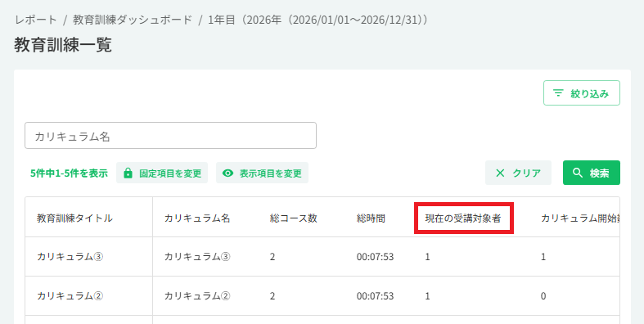
Task: Click the magnifier icon on 検索 button
Action: tap(578, 173)
